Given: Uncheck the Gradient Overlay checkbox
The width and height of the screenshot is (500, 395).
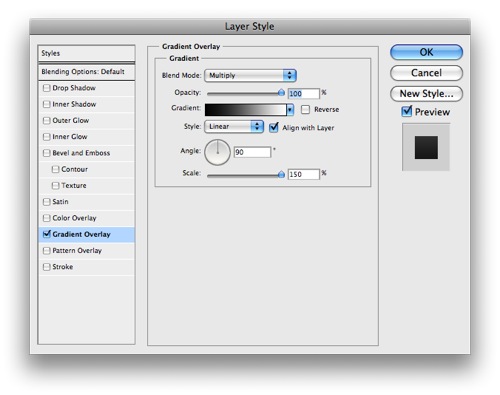Looking at the screenshot, I should 47,234.
